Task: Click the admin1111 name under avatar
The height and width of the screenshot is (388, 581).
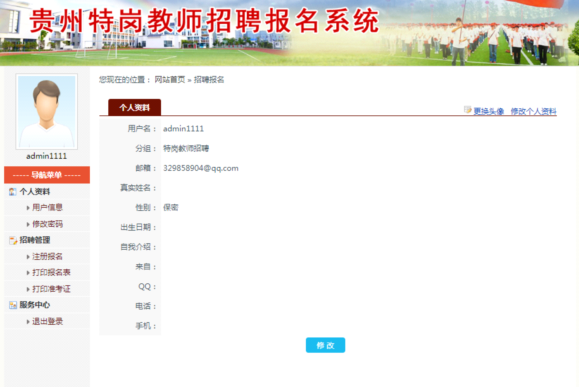Action: 47,156
